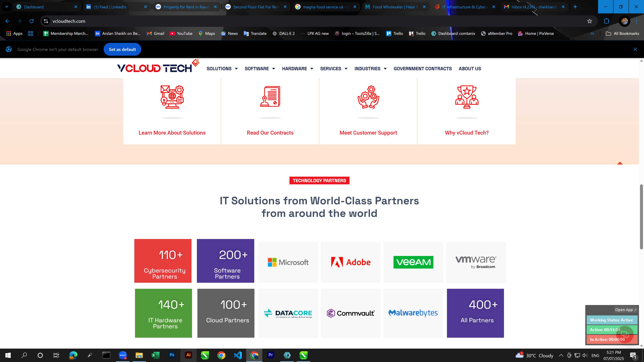Viewport: 644px width, 362px height.
Task: Open the Malwarebytes partner logo tile
Action: [413, 313]
